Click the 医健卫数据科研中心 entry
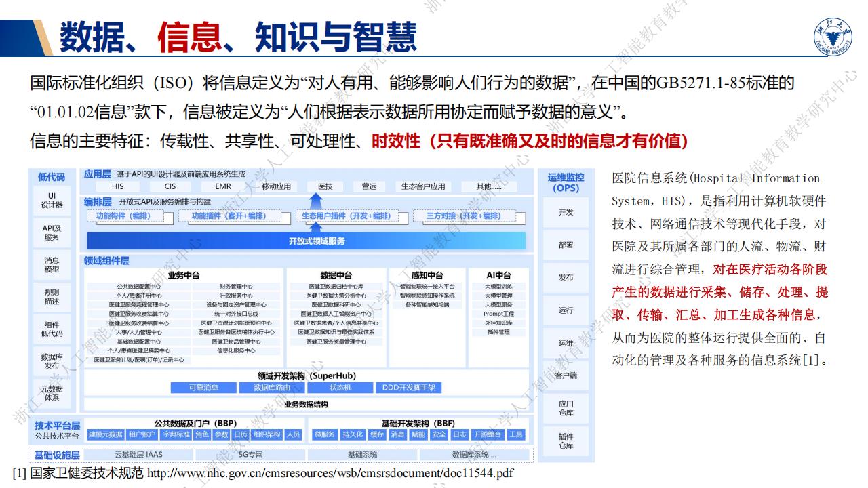Screen dimensions: 868x488 [x=336, y=304]
